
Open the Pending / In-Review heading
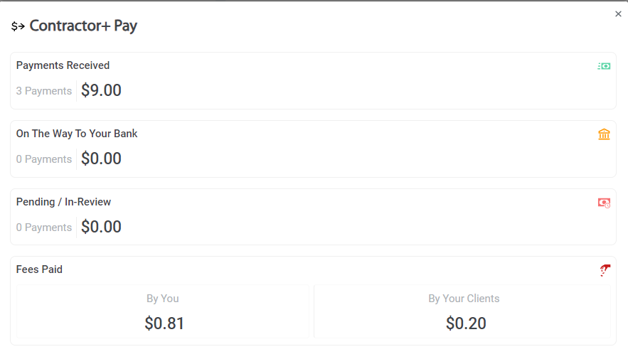[x=63, y=202]
